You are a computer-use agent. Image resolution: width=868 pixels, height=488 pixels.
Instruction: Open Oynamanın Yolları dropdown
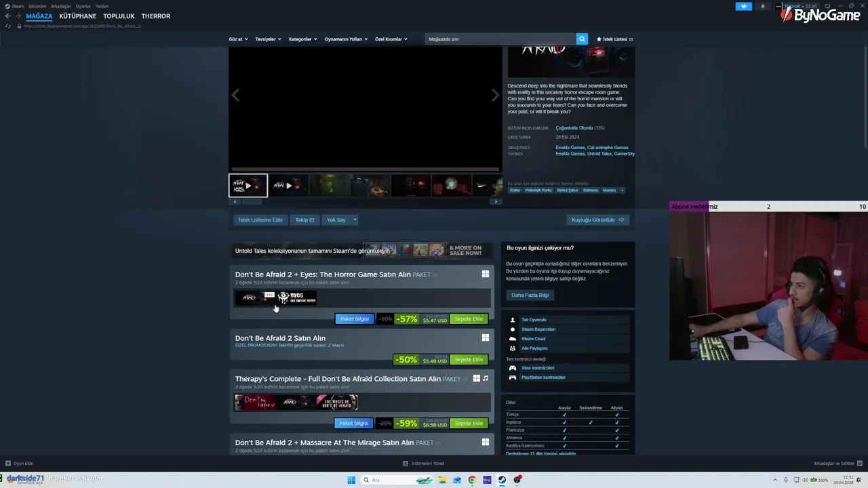346,39
